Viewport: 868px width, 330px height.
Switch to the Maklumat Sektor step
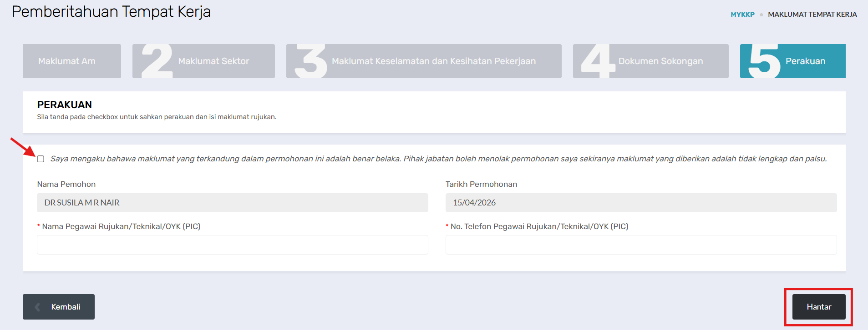point(213,61)
